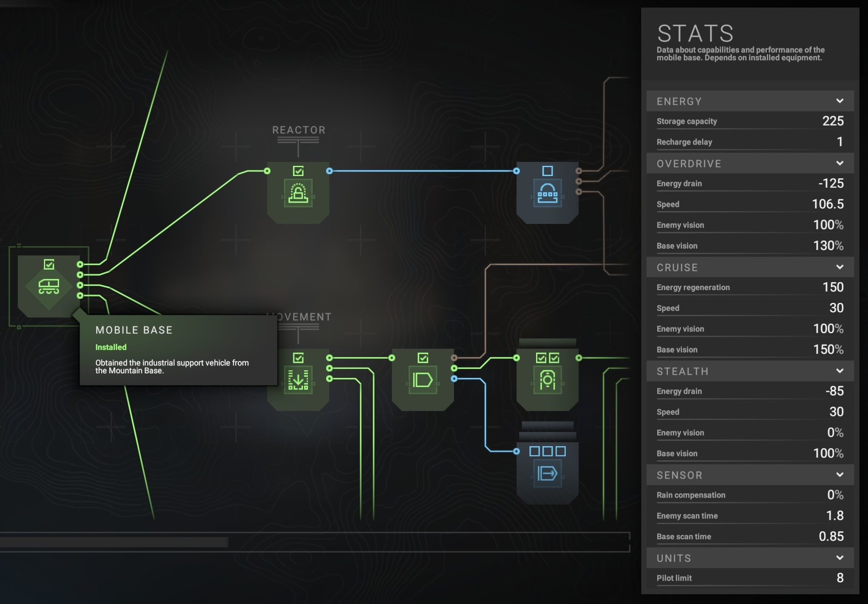The image size is (868, 604).
Task: Click the Reactor node icon
Action: [298, 195]
